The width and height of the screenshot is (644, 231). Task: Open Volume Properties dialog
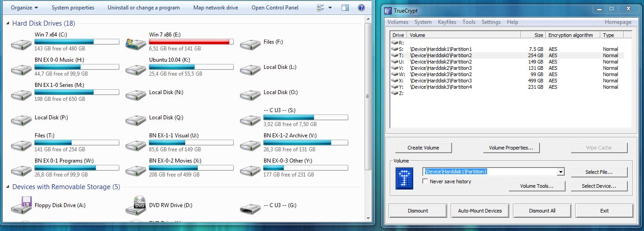[x=511, y=148]
